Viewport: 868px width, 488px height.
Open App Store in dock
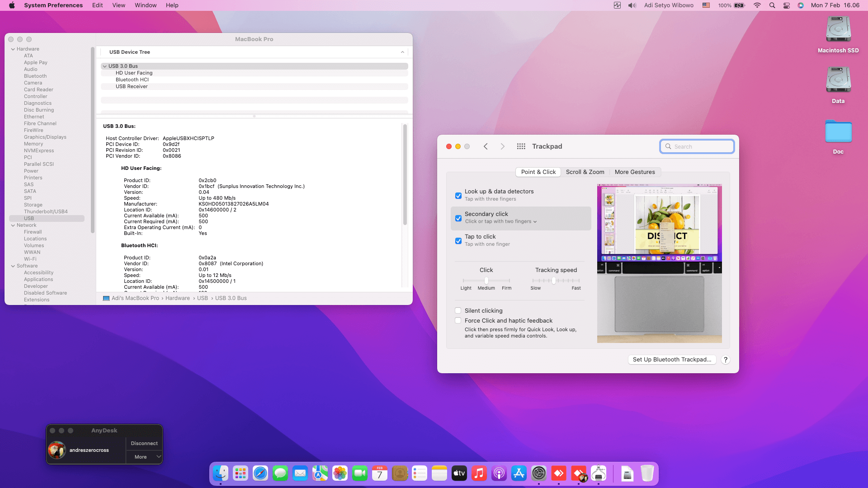[519, 473]
